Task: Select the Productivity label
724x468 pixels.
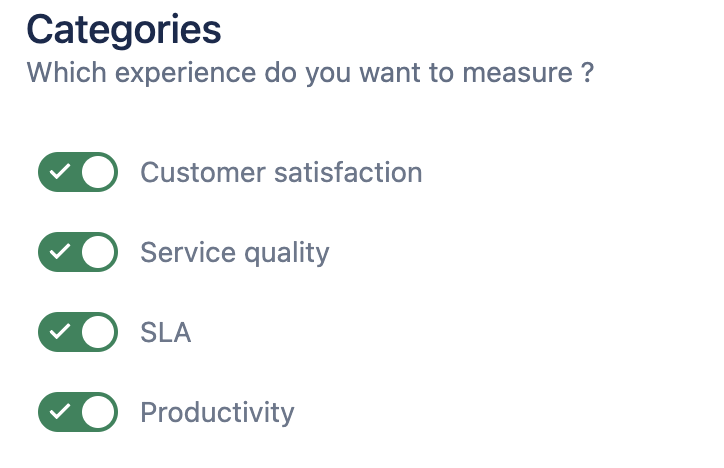Action: [217, 413]
